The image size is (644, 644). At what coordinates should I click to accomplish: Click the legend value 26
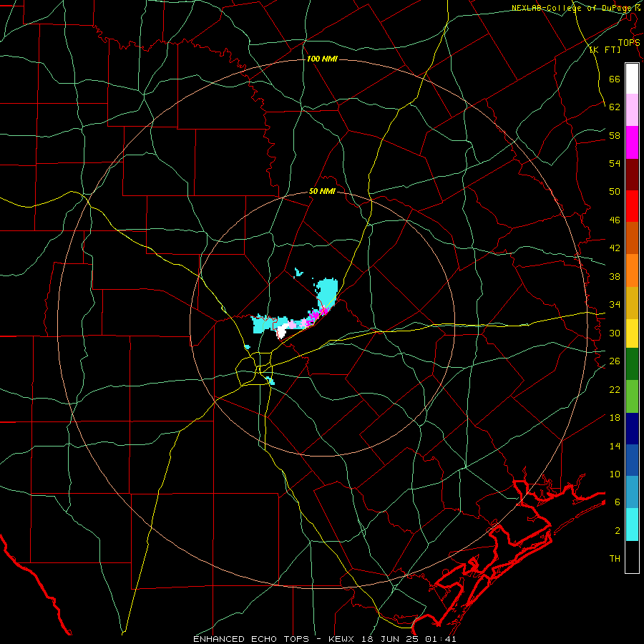615,361
